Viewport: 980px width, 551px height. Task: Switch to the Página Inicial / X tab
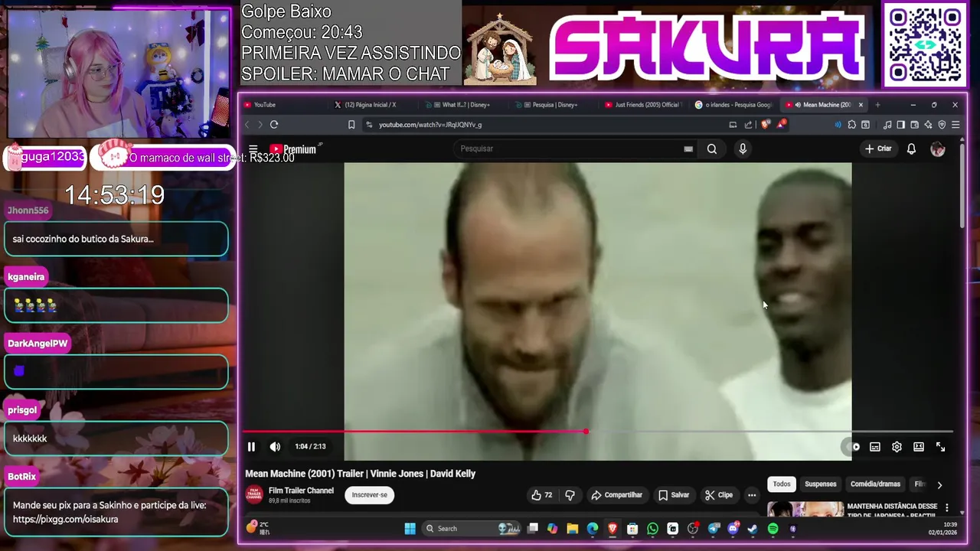point(375,105)
